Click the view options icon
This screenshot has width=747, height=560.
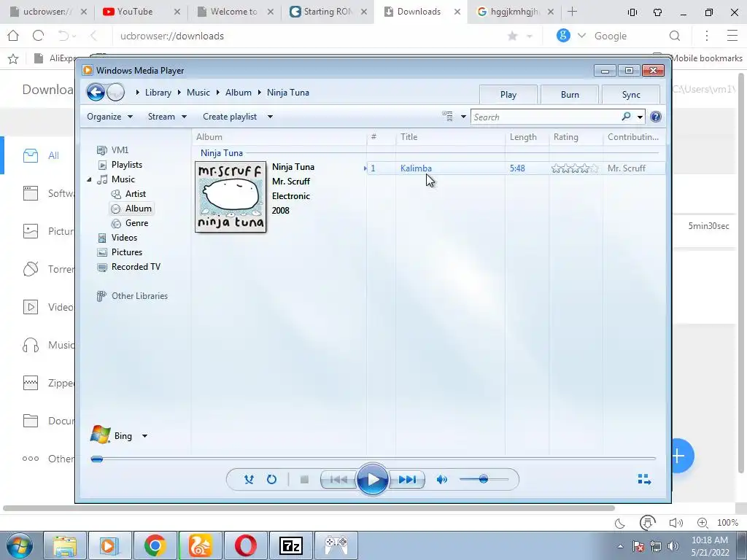(x=447, y=116)
